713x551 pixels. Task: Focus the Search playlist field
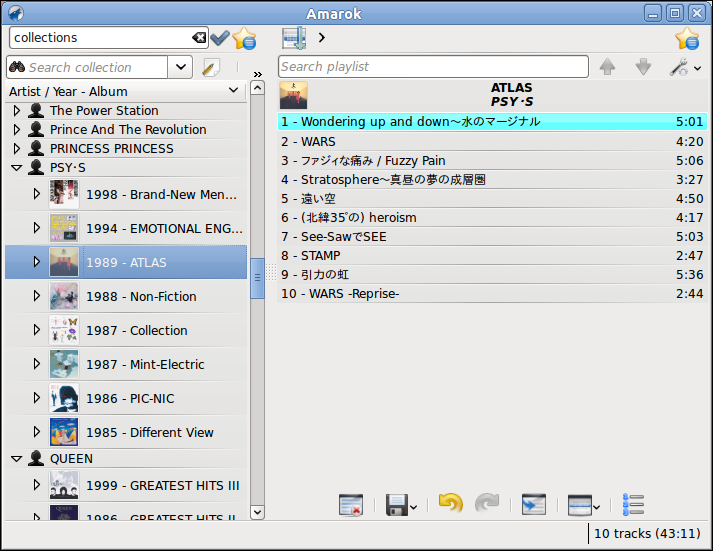click(433, 67)
